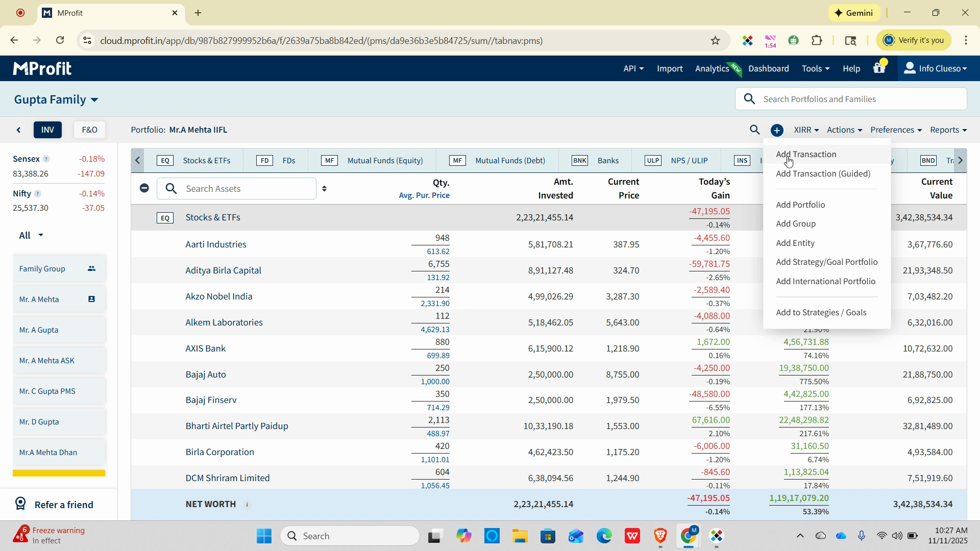Select Add Portfolio from the menu

coord(800,205)
